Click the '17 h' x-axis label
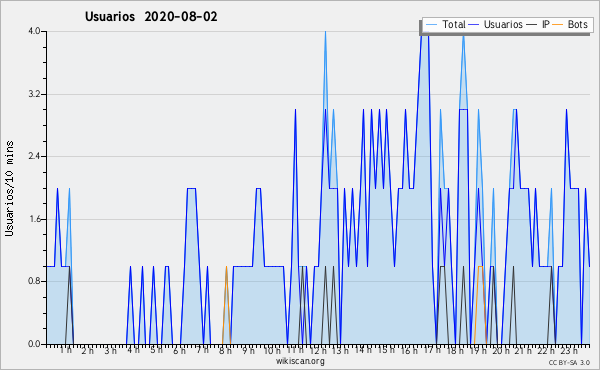Viewport: 600px width, 370px height. pos(432,350)
